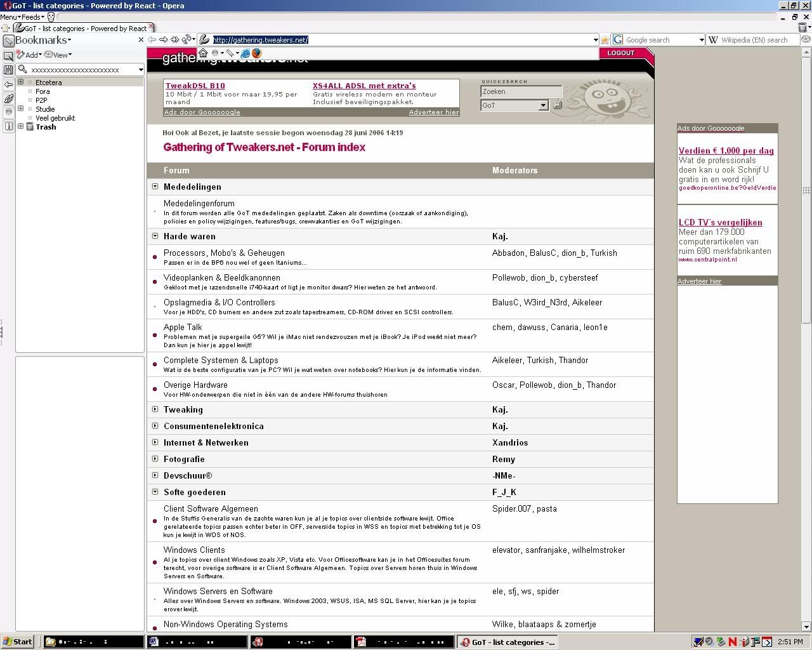This screenshot has width=812, height=650.
Task: Click the Bookmarks panel pencil icon
Action: [8, 41]
